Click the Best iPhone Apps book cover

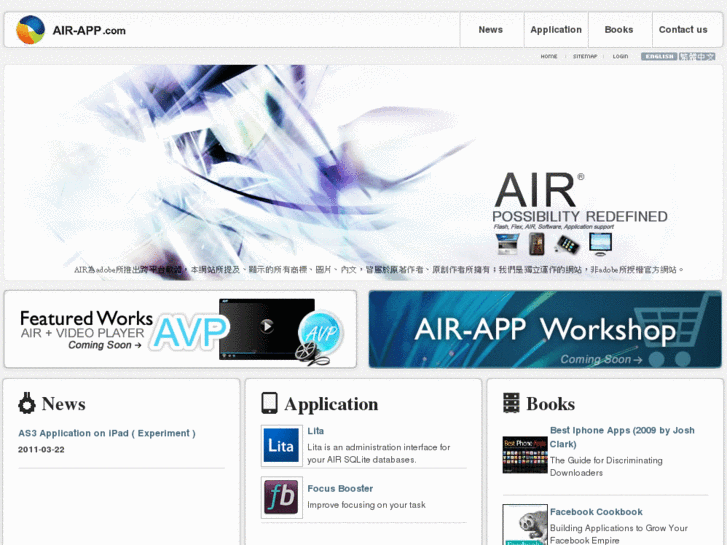[x=525, y=455]
